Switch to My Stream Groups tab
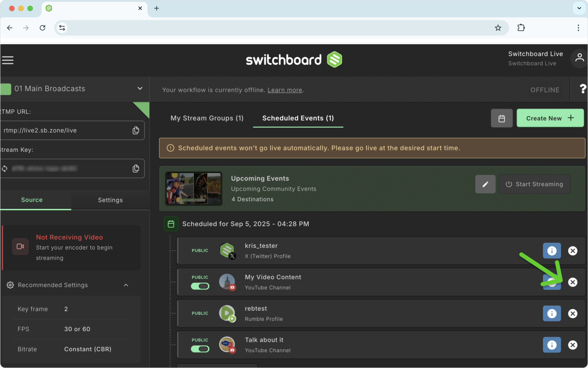 click(207, 118)
